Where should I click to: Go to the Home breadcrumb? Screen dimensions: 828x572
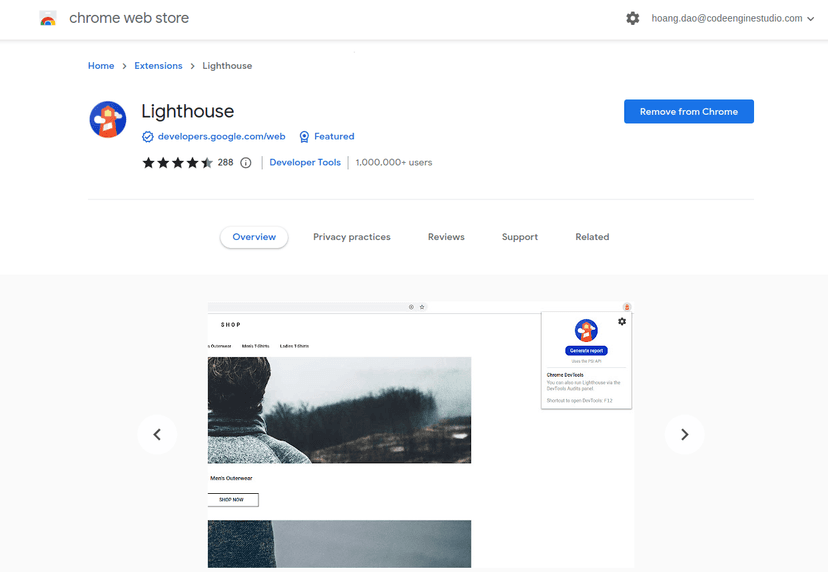[x=101, y=65]
